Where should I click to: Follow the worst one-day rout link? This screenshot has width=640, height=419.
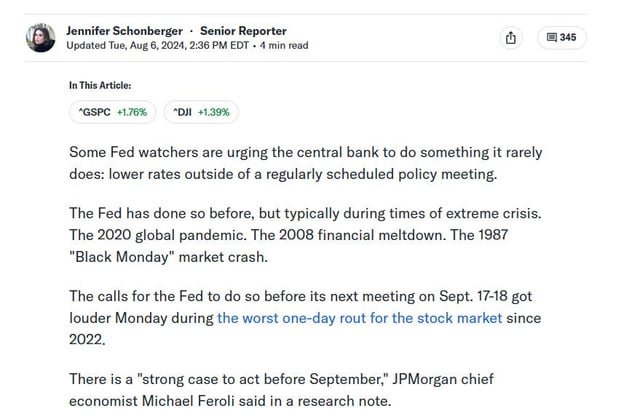[x=360, y=318]
